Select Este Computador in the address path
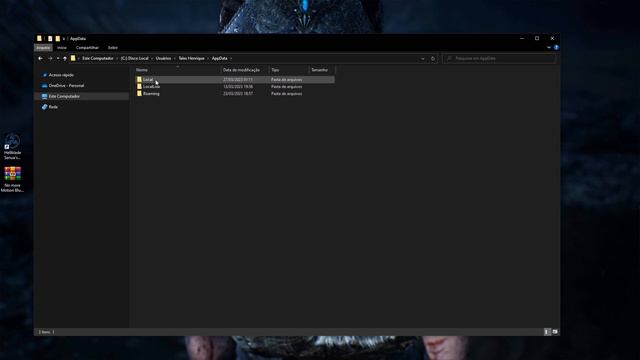The height and width of the screenshot is (360, 640). 98,58
